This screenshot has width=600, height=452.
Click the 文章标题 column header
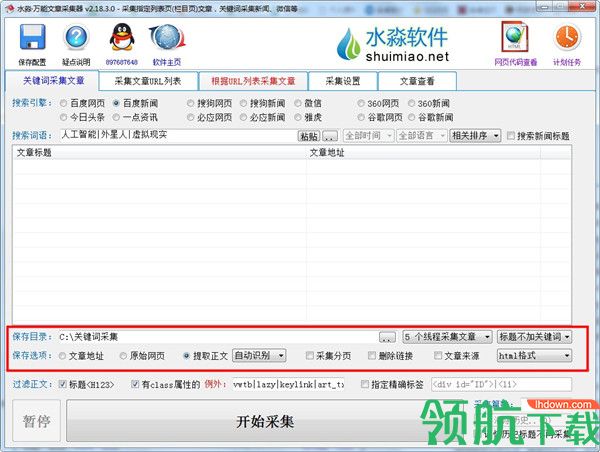pyautogui.click(x=159, y=153)
